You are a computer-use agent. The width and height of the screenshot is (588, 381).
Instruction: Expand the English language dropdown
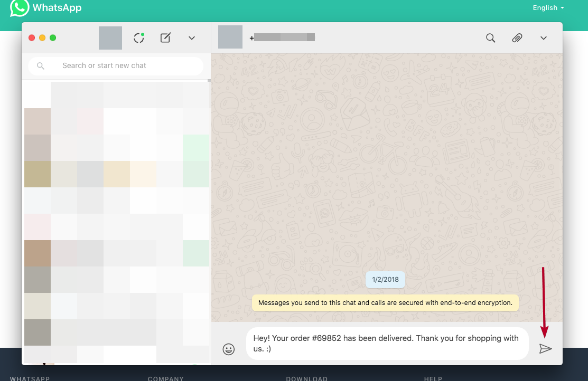point(548,8)
